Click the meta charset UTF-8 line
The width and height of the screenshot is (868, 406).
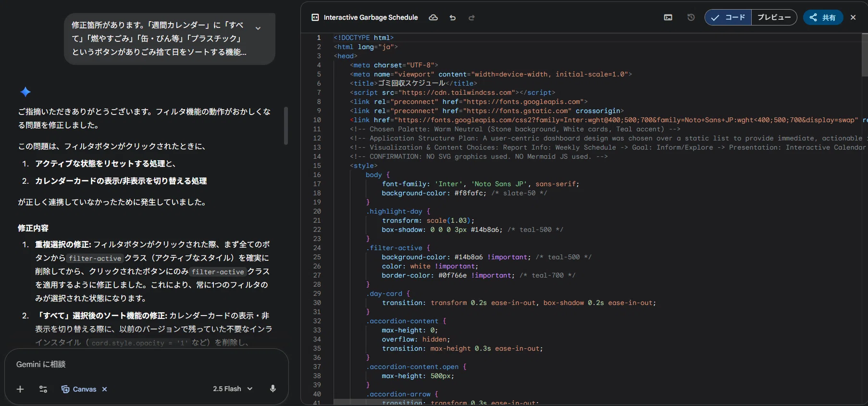pyautogui.click(x=394, y=65)
